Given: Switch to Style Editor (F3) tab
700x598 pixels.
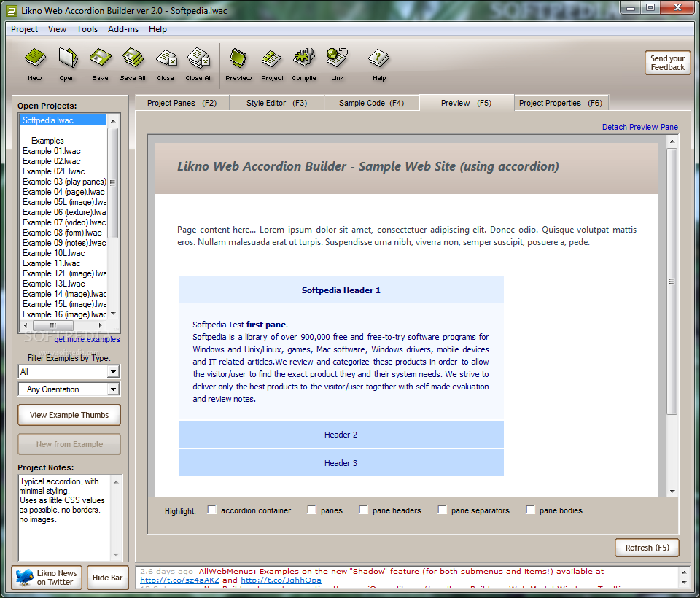Looking at the screenshot, I should (277, 103).
